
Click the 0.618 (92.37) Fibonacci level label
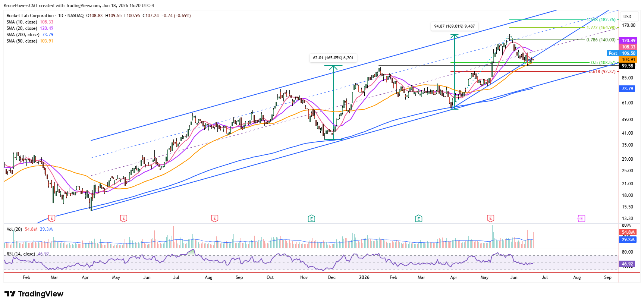tap(602, 72)
